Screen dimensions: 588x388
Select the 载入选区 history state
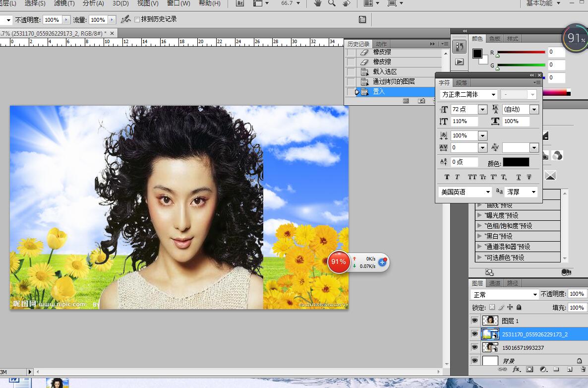pyautogui.click(x=385, y=71)
